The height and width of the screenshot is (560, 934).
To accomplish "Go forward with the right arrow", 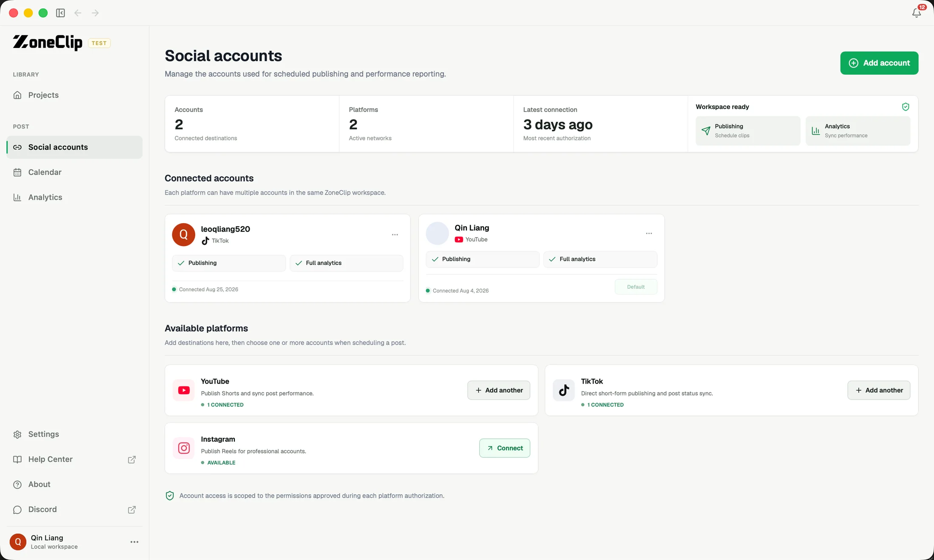I will tap(95, 13).
